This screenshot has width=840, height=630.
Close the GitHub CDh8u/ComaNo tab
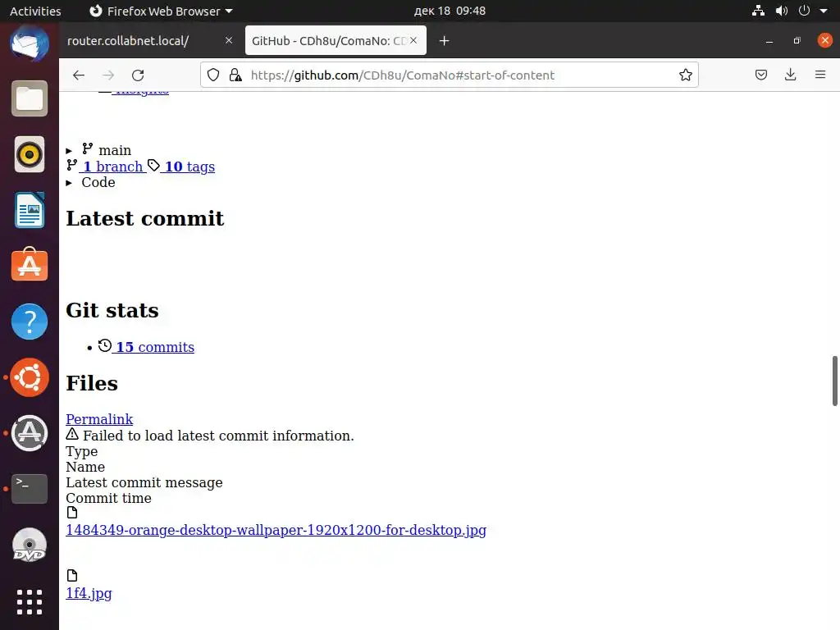pyautogui.click(x=413, y=40)
